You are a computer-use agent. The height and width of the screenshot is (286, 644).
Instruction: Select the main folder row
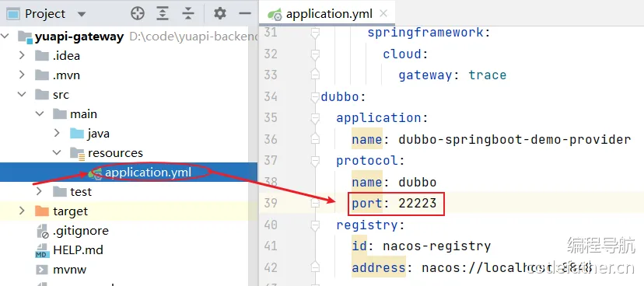[129, 114]
